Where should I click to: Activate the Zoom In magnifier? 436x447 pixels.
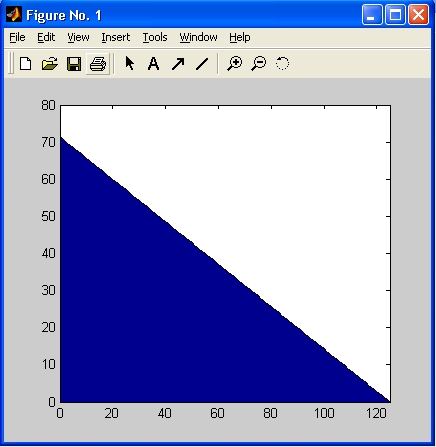click(235, 63)
